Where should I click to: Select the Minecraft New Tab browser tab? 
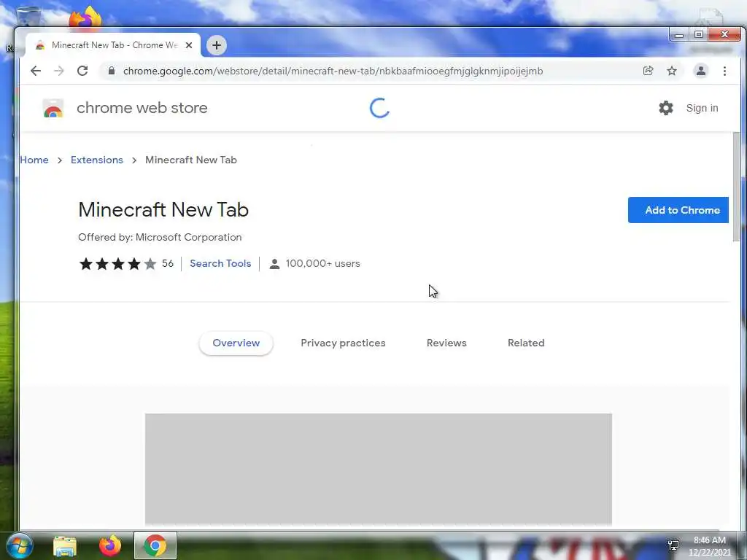tap(113, 45)
